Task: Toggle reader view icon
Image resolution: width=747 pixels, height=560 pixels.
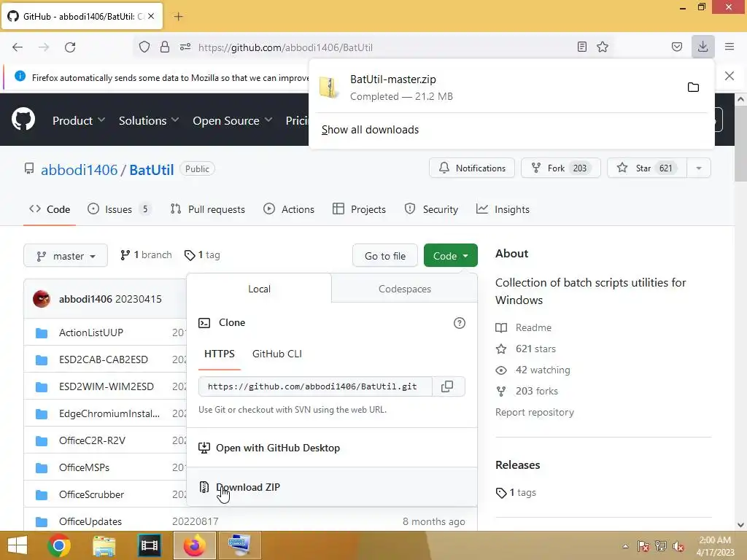Action: point(581,47)
